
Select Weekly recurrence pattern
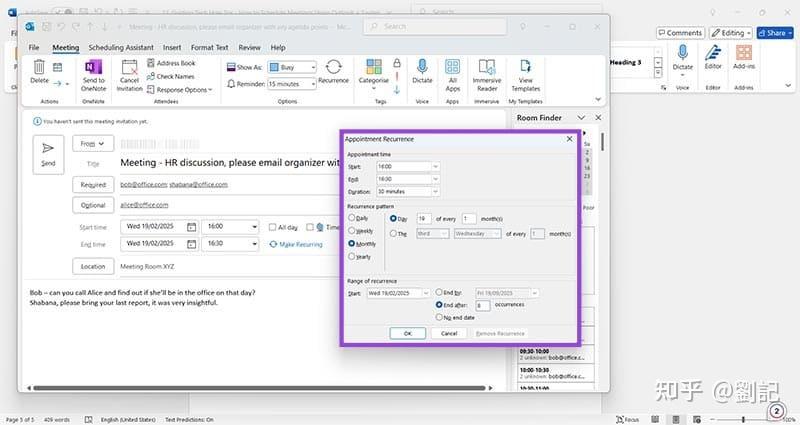pos(352,230)
